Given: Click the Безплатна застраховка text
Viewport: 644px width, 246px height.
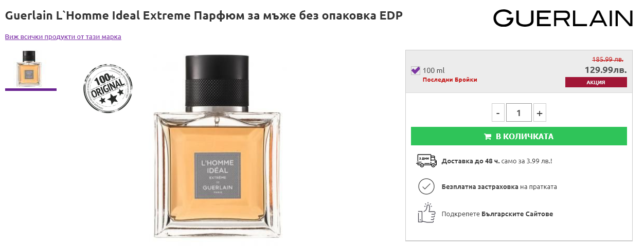Looking at the screenshot, I should coord(480,187).
